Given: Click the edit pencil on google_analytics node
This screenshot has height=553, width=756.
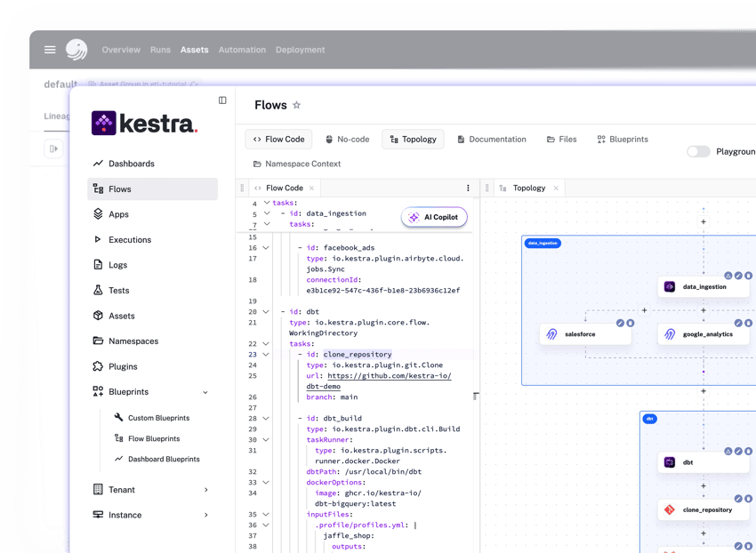Looking at the screenshot, I should click(737, 323).
